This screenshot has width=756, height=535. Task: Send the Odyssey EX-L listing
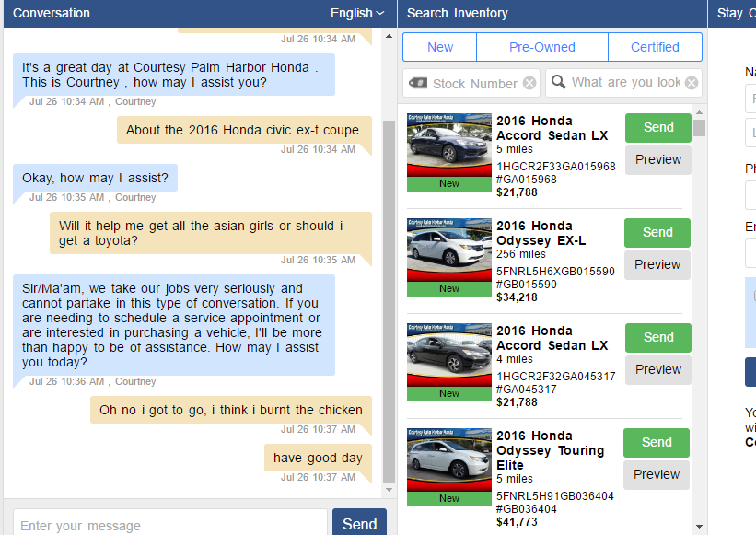(657, 233)
